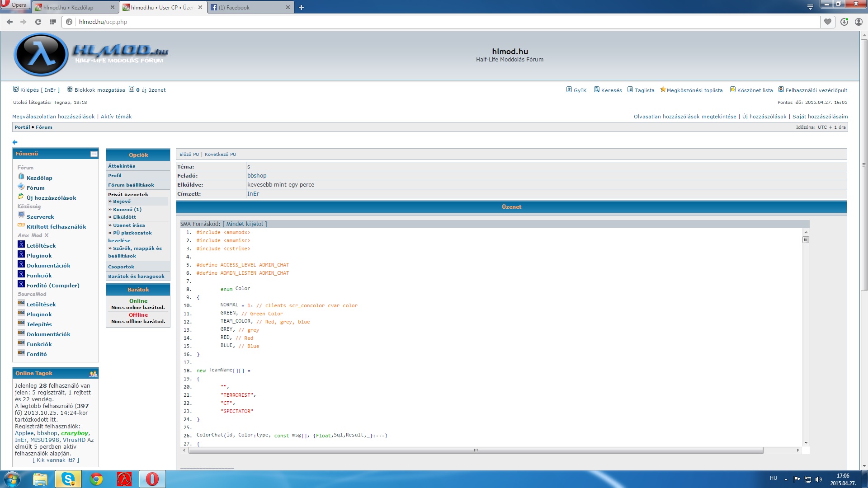868x488 pixels.
Task: Close the hlmod.hu User CP tab
Action: 200,7
